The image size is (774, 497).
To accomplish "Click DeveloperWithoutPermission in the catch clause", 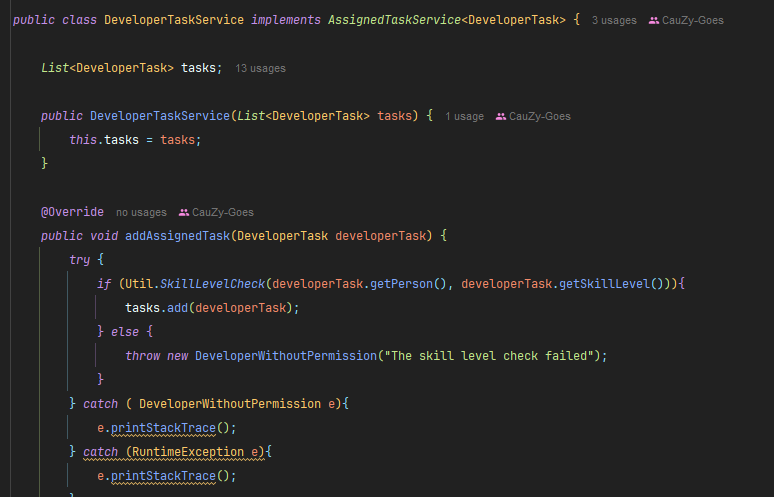I will coord(230,404).
